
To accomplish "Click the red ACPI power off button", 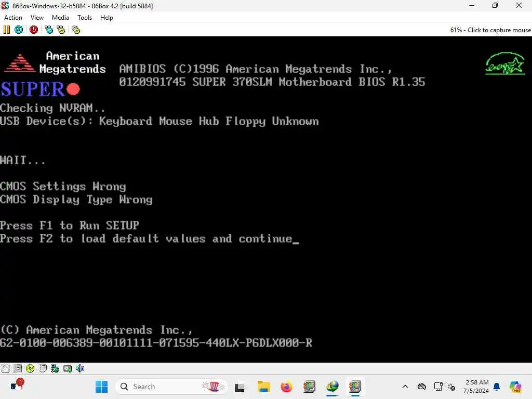I will coord(34,30).
